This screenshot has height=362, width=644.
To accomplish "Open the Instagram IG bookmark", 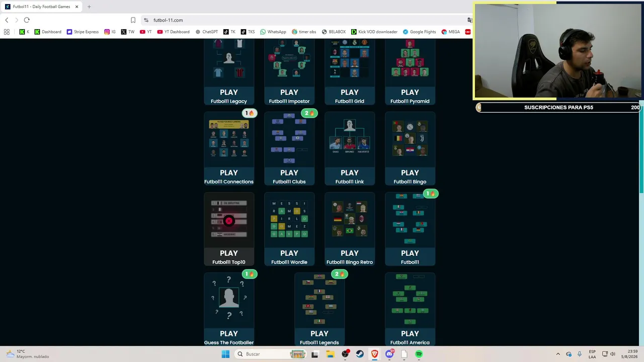I will (110, 32).
